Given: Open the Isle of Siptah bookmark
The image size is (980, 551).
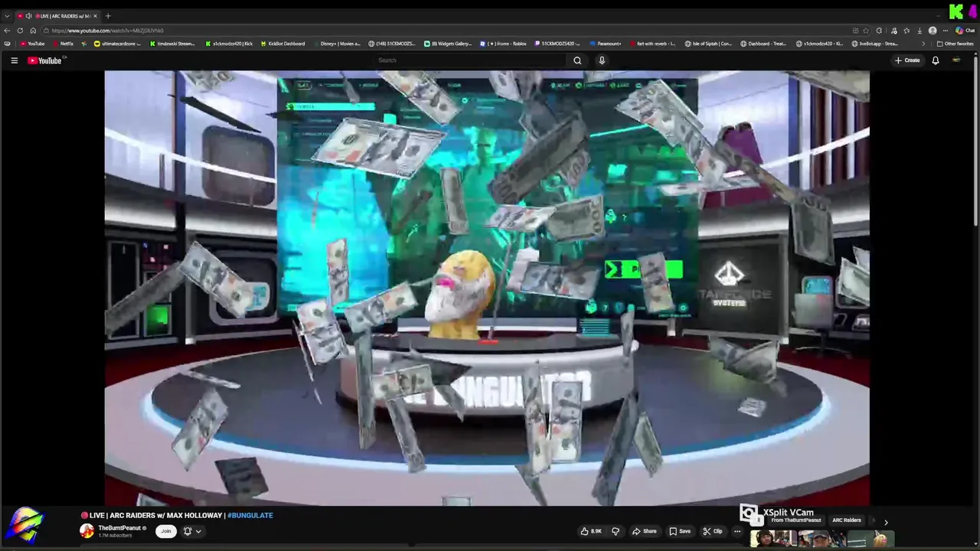Looking at the screenshot, I should 708,44.
